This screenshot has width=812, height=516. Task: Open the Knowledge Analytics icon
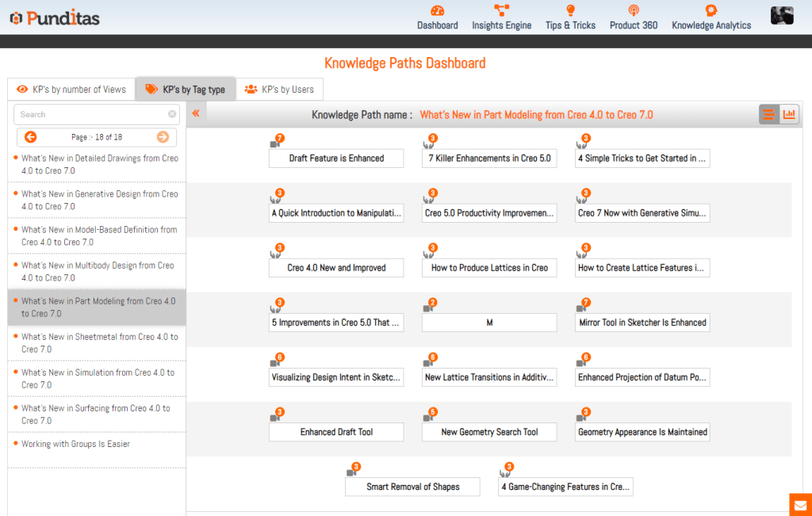pyautogui.click(x=711, y=11)
